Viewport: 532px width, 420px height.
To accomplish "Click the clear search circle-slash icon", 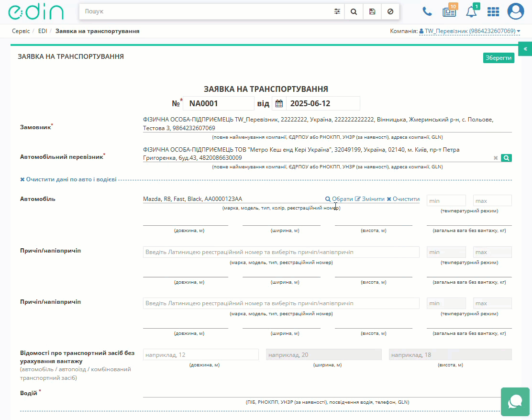I will (x=390, y=11).
